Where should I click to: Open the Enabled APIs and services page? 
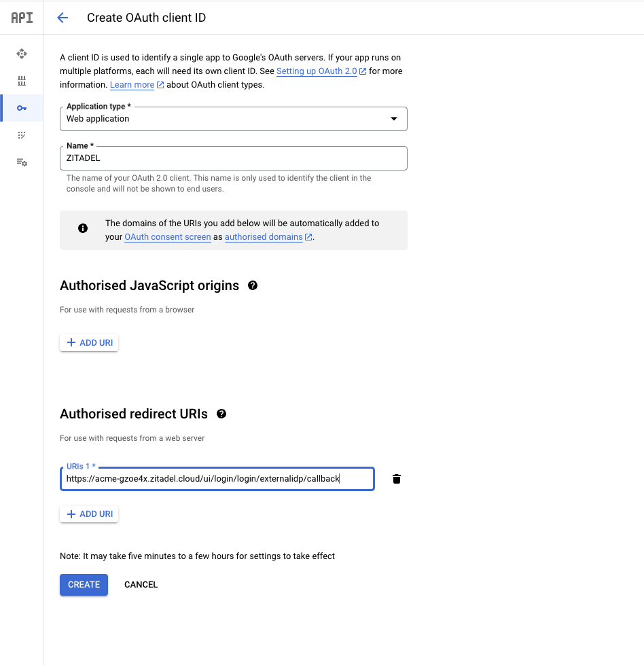click(22, 54)
